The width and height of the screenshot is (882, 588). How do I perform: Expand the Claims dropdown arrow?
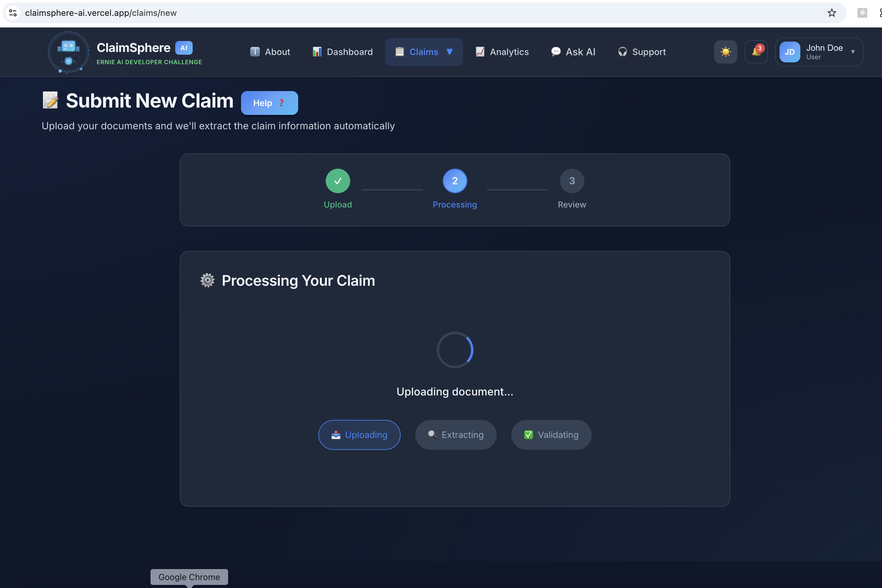(450, 52)
